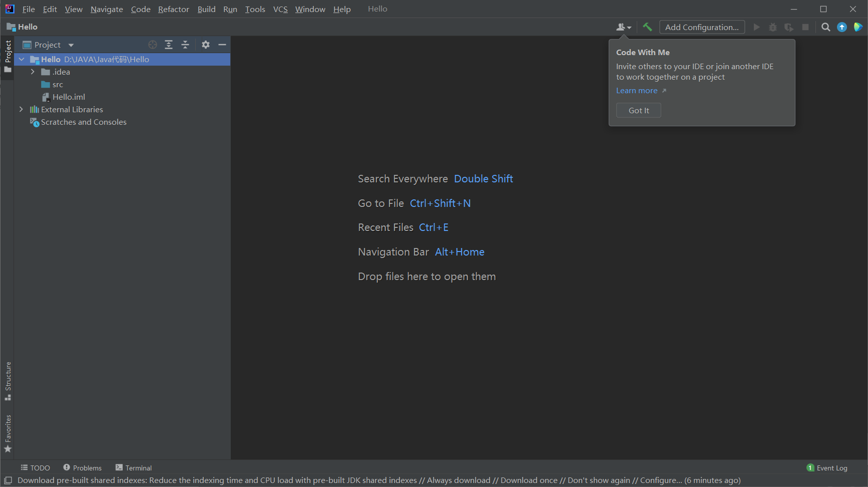868x487 pixels.
Task: Hide the Project panel with minus icon
Action: point(222,45)
